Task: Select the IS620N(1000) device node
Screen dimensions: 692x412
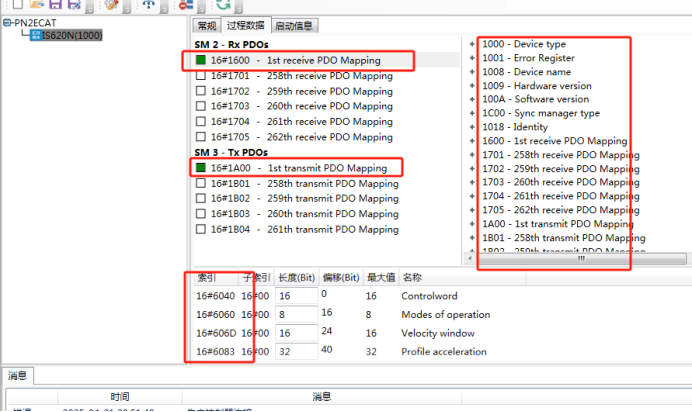Action: point(71,35)
